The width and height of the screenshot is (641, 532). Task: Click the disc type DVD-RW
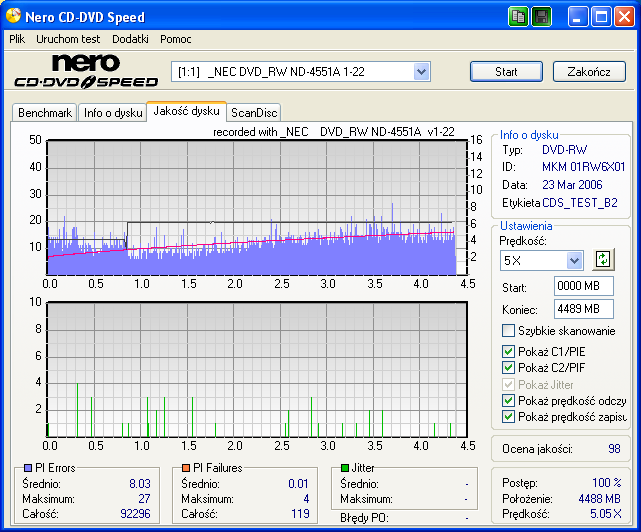click(x=564, y=150)
